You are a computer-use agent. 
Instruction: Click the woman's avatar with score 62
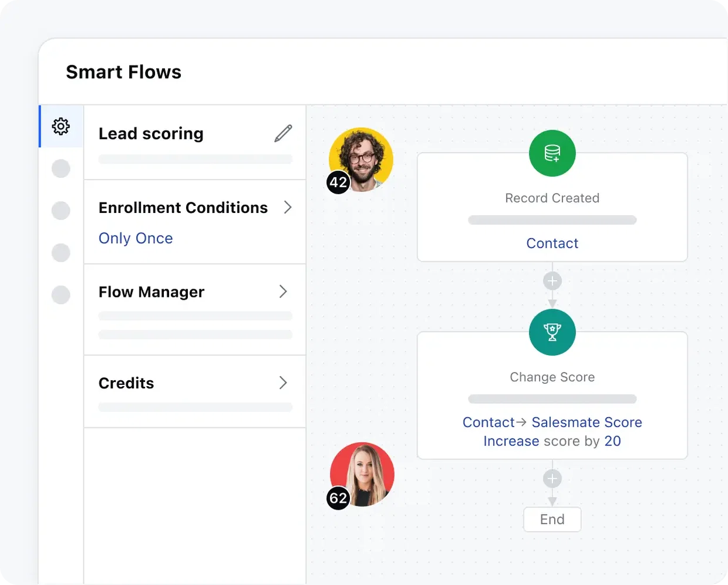(x=362, y=474)
